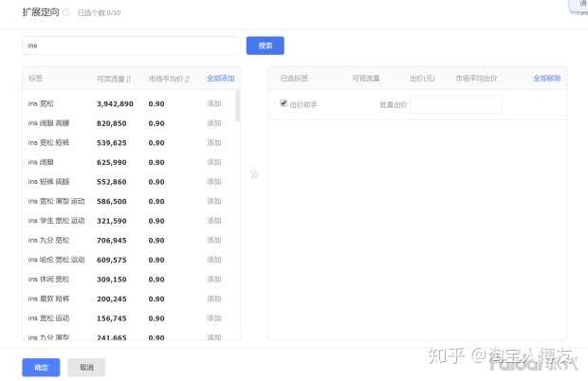
Task: Add the 'ins 学生 宽松 运动' tag
Action: coord(214,221)
